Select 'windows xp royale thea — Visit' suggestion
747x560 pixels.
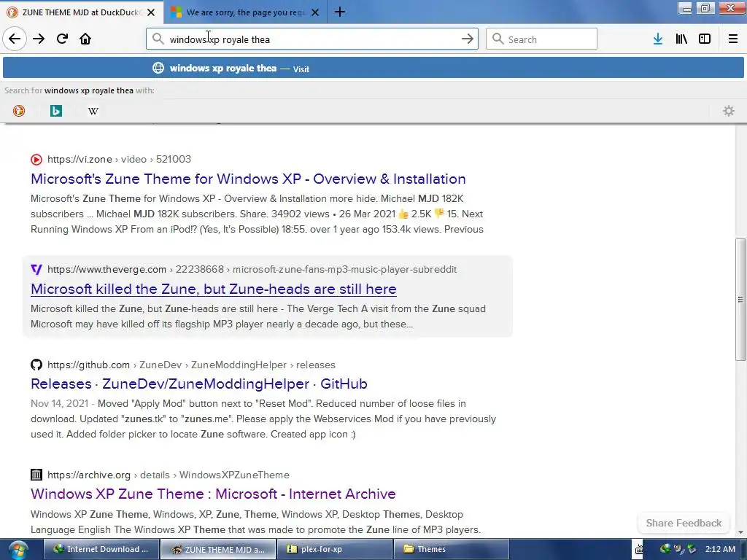coord(373,68)
